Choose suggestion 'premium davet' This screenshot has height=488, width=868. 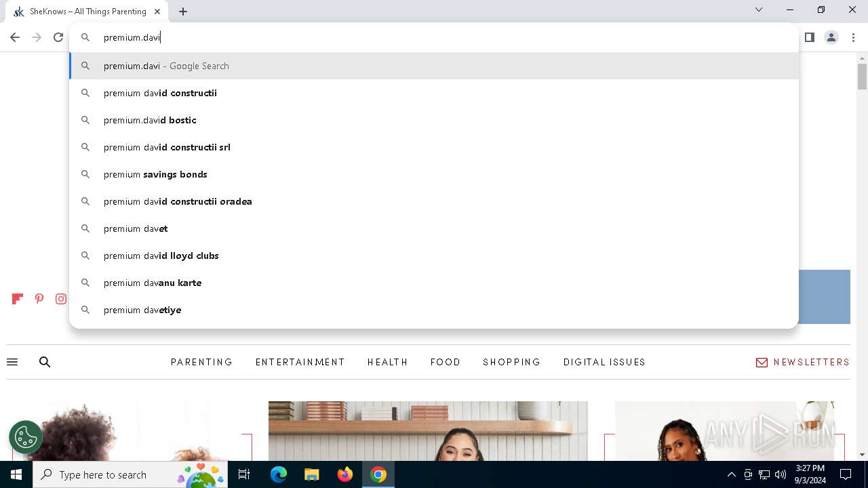click(434, 228)
